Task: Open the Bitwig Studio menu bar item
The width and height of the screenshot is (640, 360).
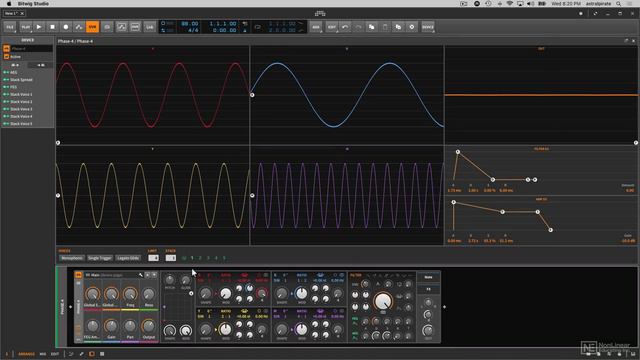Action: click(33, 4)
